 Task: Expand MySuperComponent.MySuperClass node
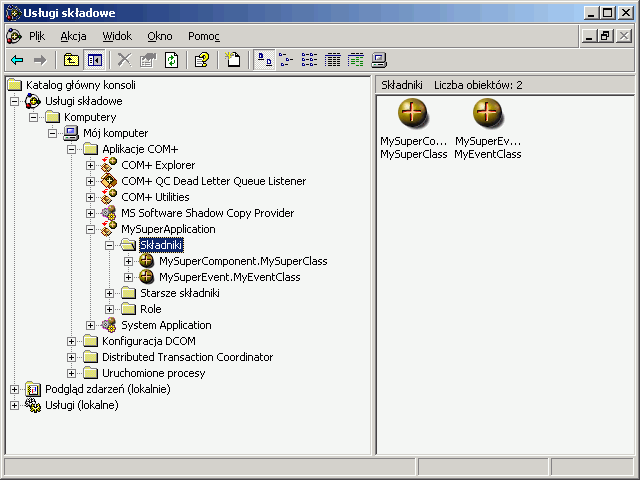pyautogui.click(x=129, y=261)
